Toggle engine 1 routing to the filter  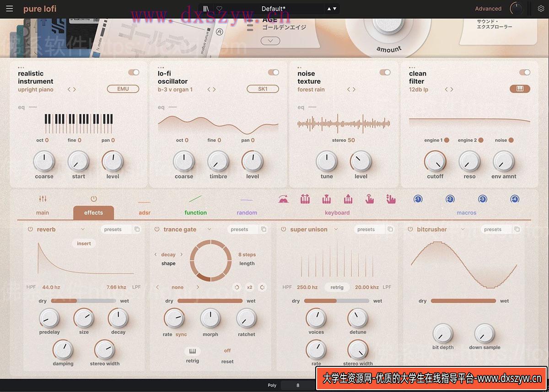click(447, 140)
